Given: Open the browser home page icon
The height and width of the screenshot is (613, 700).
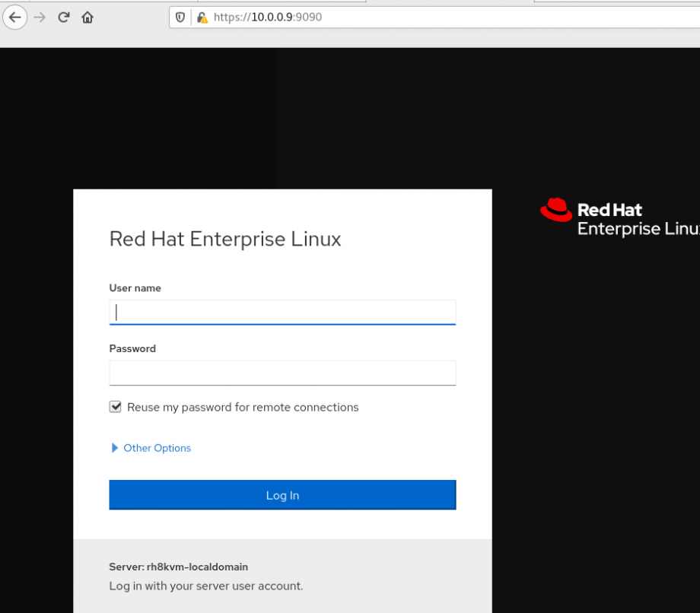Looking at the screenshot, I should pyautogui.click(x=87, y=17).
